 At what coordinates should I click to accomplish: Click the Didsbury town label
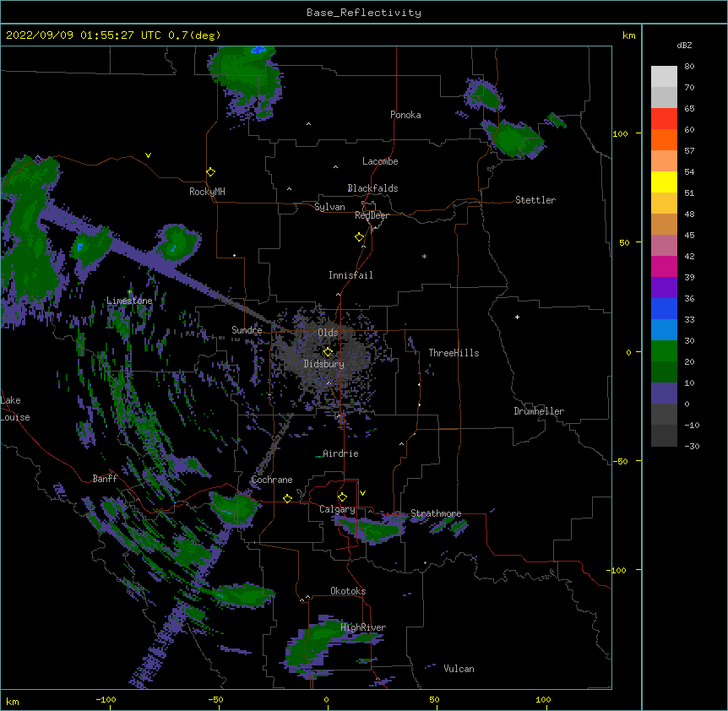(323, 364)
